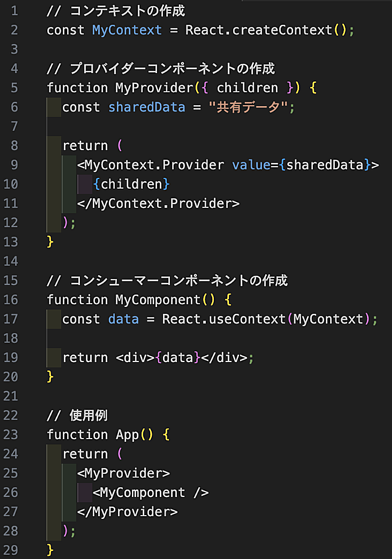Image resolution: width=392 pixels, height=559 pixels.
Task: Click the div return statement on line 19
Action: click(x=158, y=358)
